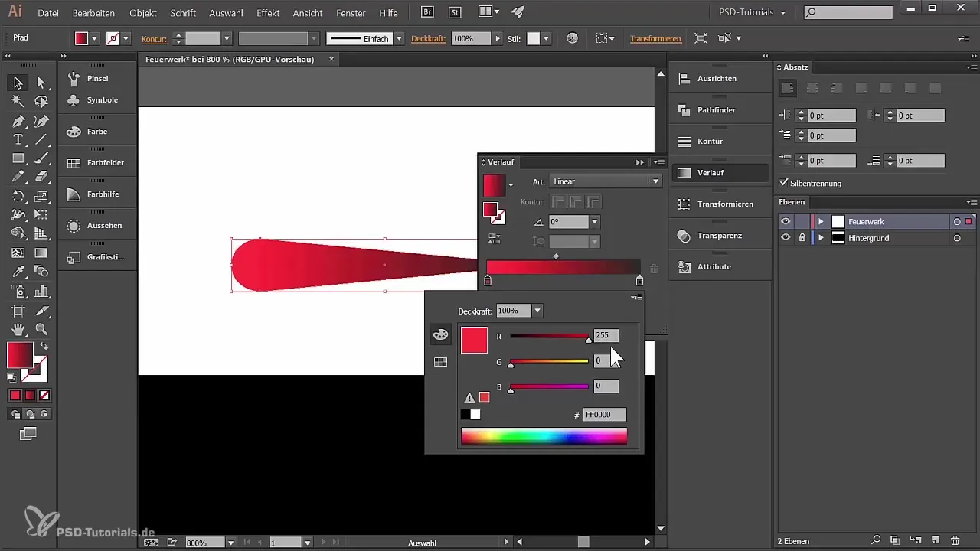Delete selected layer in Ebenen panel
Screen dimensions: 980x551
click(x=955, y=540)
